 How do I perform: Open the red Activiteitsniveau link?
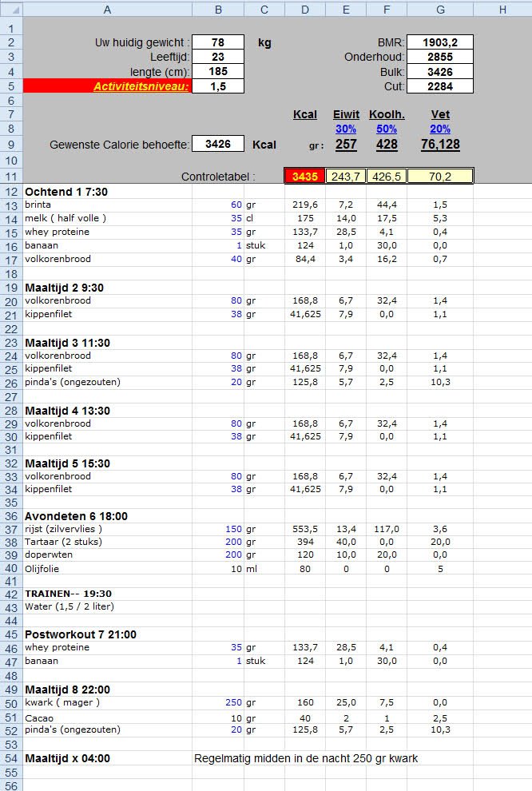141,86
